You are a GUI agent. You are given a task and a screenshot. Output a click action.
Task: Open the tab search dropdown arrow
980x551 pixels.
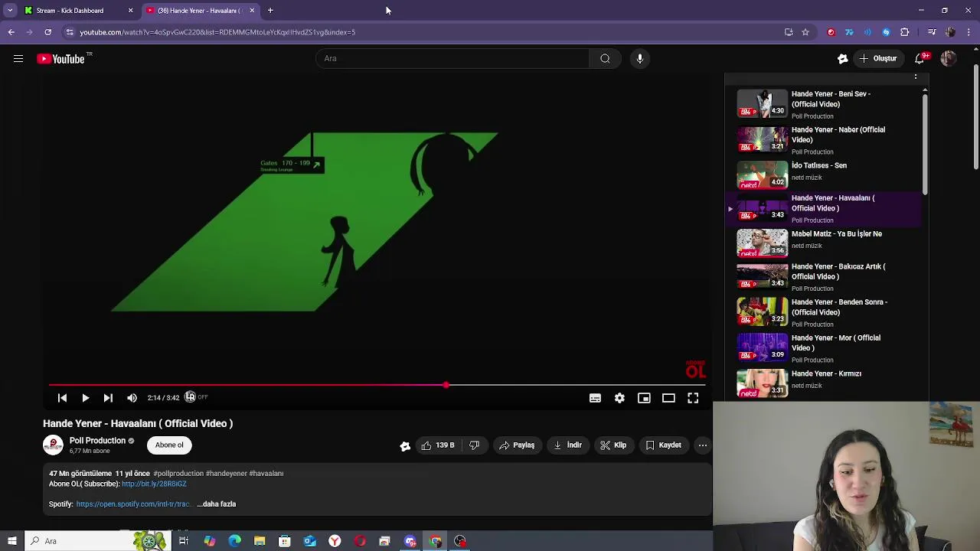(10, 11)
